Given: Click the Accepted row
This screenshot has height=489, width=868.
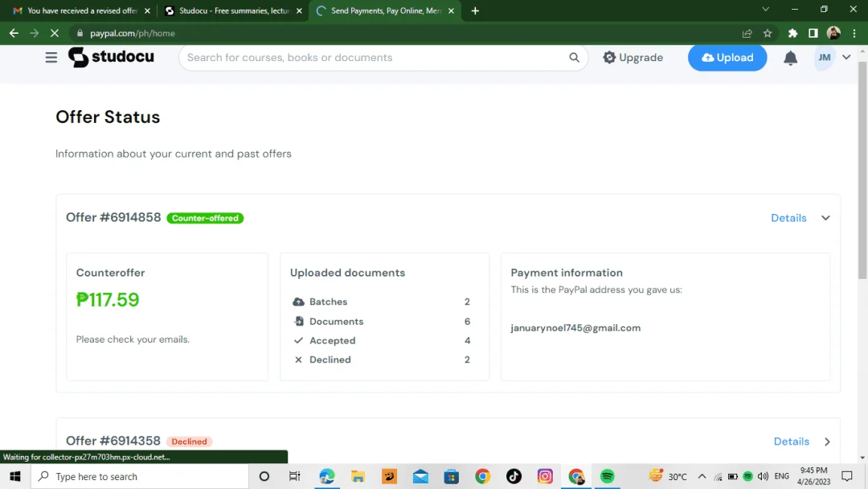Looking at the screenshot, I should click(382, 340).
